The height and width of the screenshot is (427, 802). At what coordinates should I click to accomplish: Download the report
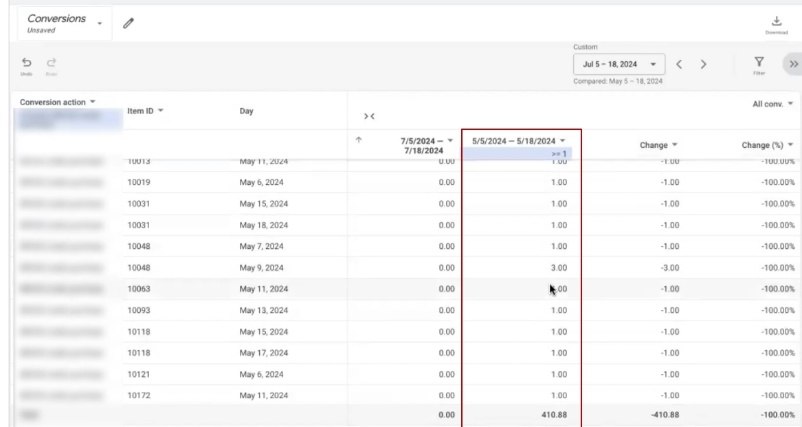(776, 22)
